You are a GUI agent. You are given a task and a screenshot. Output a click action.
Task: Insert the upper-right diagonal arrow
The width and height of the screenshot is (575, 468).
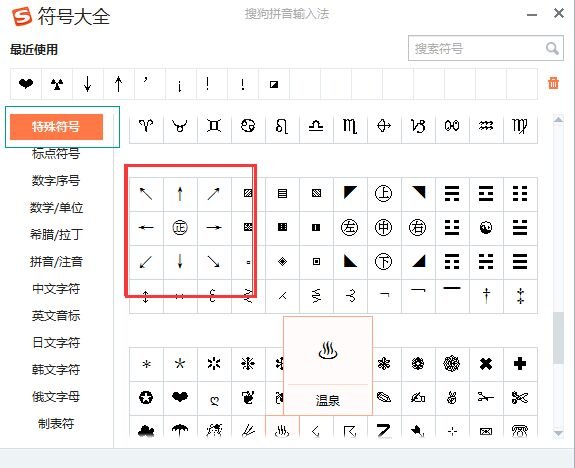point(214,194)
